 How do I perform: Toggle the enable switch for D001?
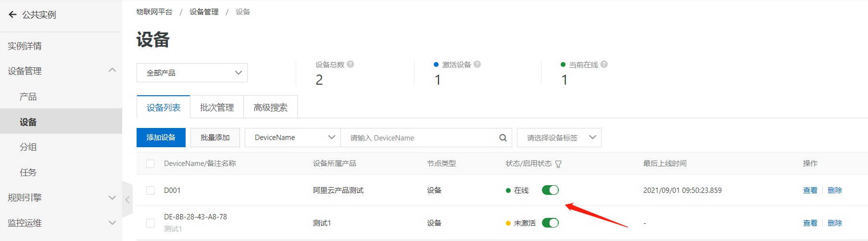pos(550,190)
